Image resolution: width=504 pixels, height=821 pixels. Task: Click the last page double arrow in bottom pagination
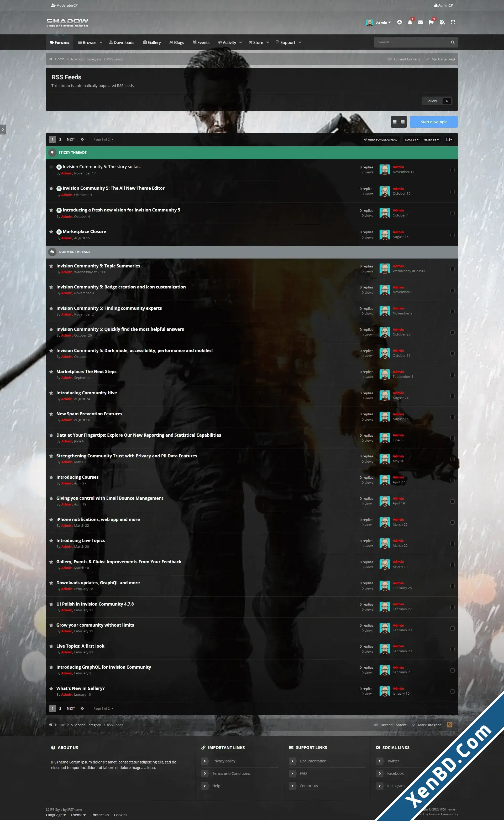pyautogui.click(x=82, y=709)
